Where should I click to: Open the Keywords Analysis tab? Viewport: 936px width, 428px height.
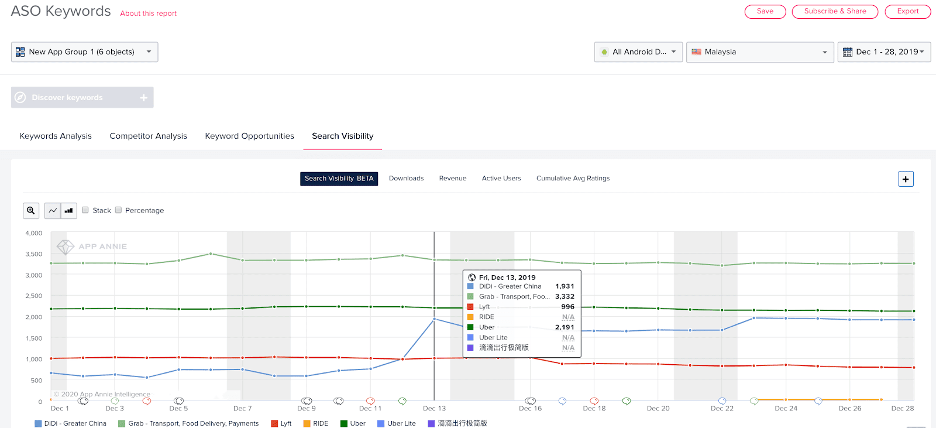point(56,136)
